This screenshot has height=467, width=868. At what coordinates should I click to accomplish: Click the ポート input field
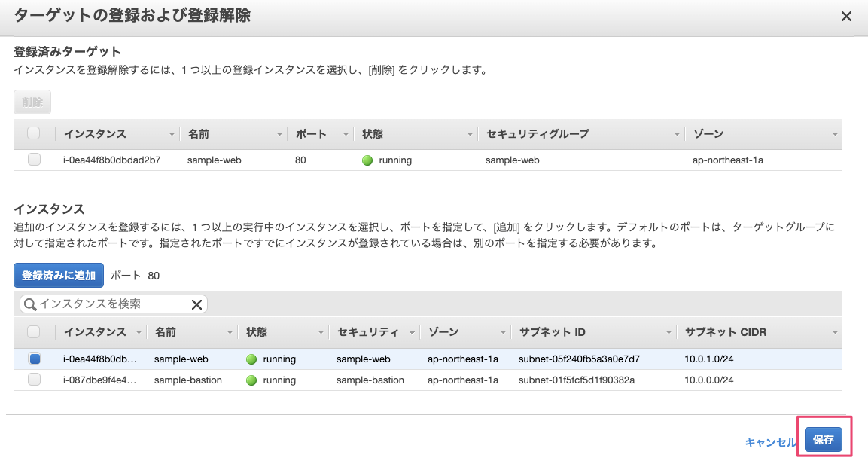coord(169,276)
